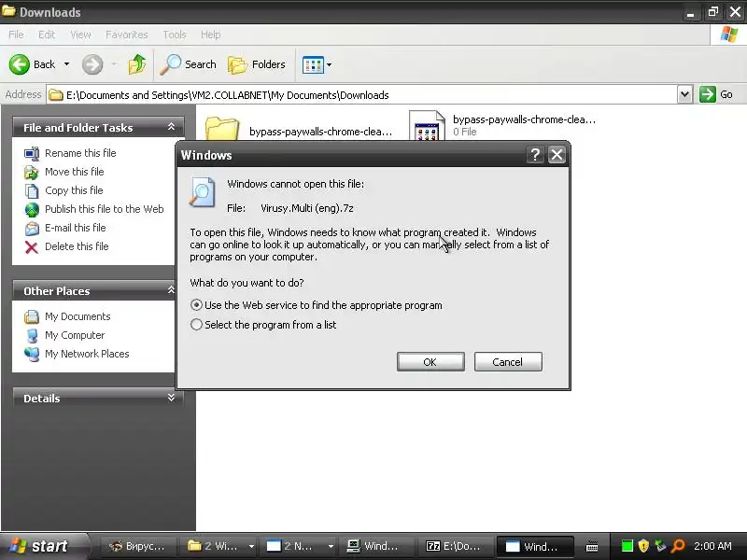Screen dimensions: 747x560
Task: Expand the Details panel
Action: pos(171,398)
